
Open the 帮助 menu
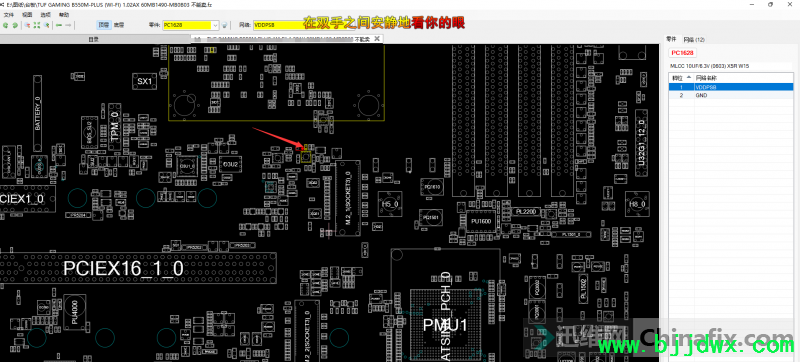(64, 15)
